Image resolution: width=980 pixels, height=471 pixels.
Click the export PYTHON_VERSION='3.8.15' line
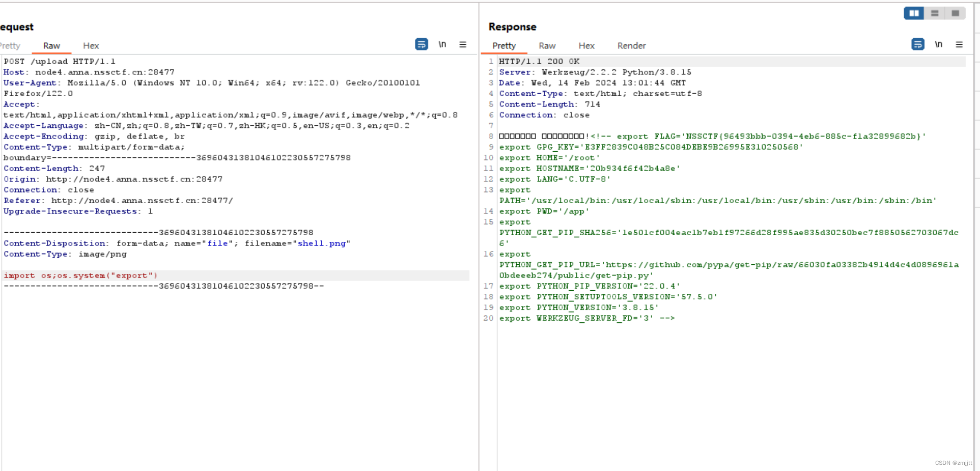(x=579, y=308)
